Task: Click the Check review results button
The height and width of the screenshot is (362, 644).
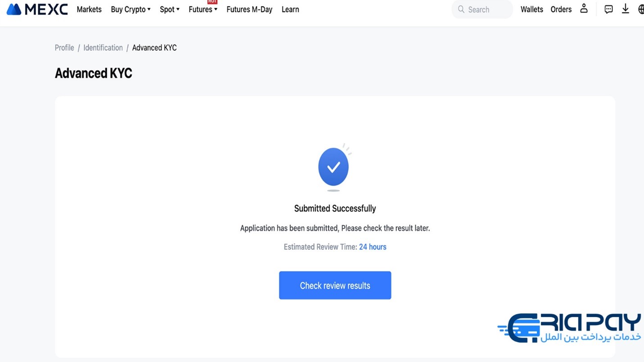Action: point(335,285)
